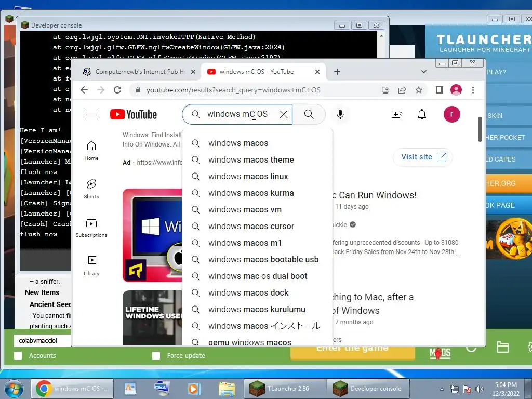Viewport: 532px width, 399px height.
Task: Choose suggestion 'windows macos bootable usb'
Action: pyautogui.click(x=257, y=260)
